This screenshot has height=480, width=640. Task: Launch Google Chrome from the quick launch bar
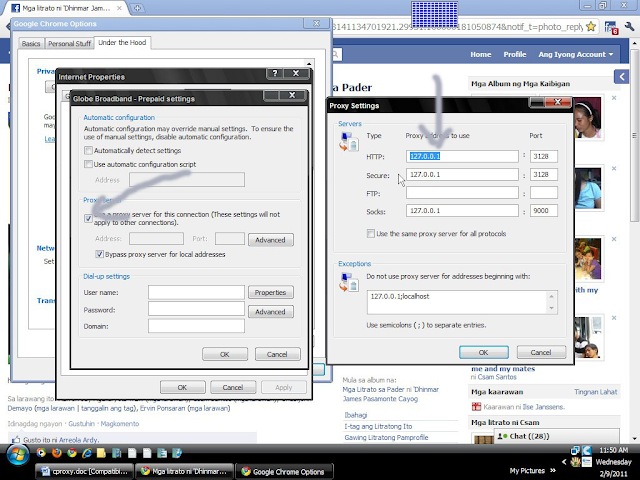[72, 453]
